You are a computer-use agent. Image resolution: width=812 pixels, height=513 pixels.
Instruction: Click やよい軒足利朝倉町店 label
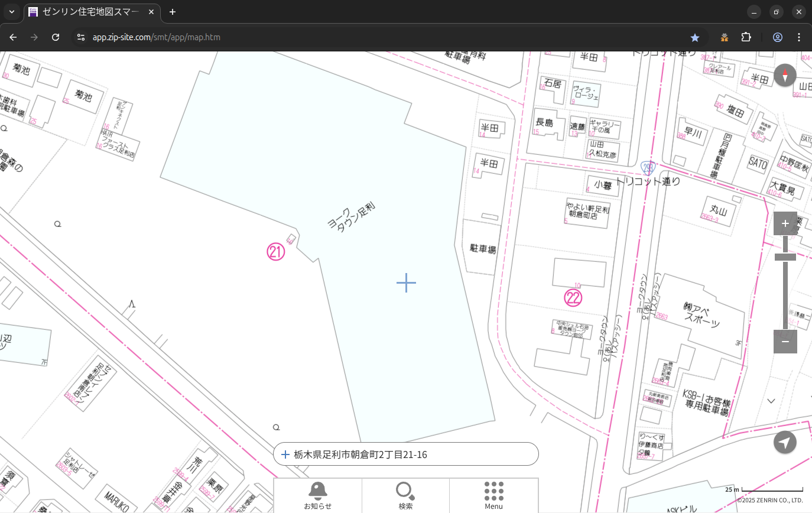point(587,212)
